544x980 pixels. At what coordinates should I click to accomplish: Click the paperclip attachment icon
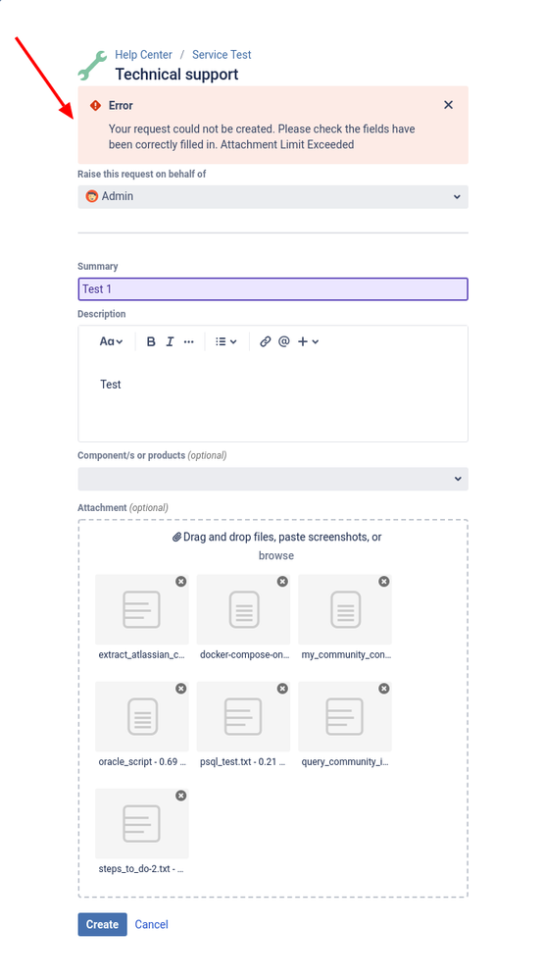pos(176,537)
